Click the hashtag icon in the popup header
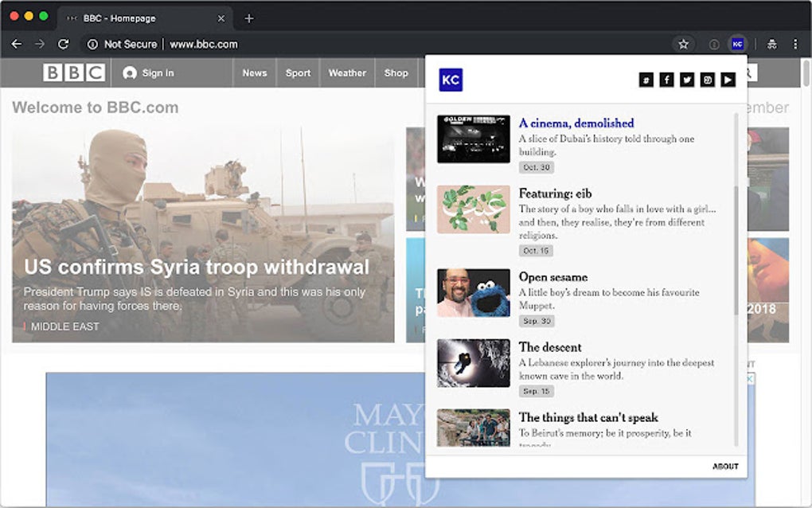 pos(646,80)
